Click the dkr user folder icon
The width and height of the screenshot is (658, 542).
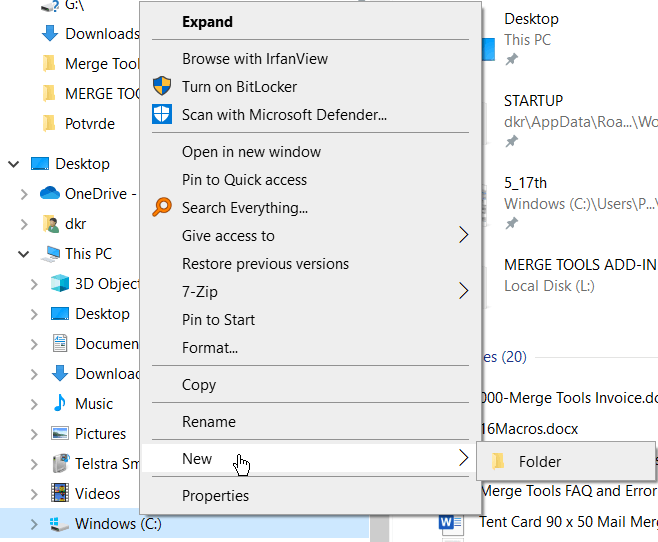(x=51, y=224)
